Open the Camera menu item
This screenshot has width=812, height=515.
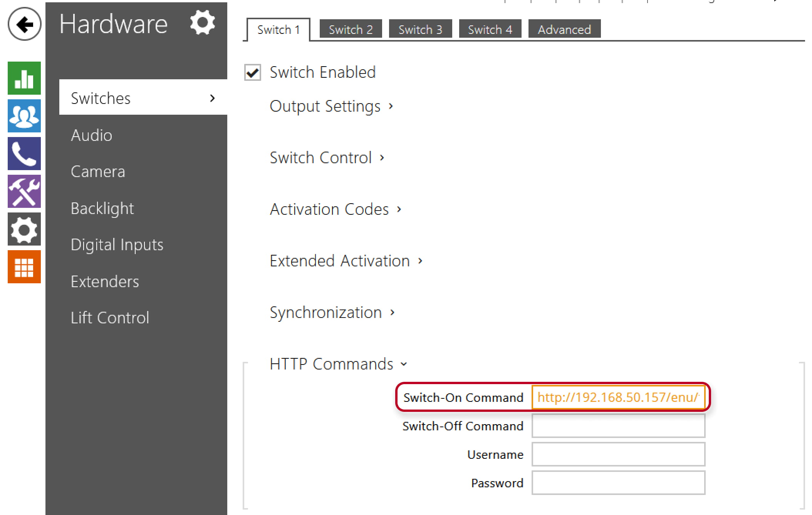click(98, 172)
